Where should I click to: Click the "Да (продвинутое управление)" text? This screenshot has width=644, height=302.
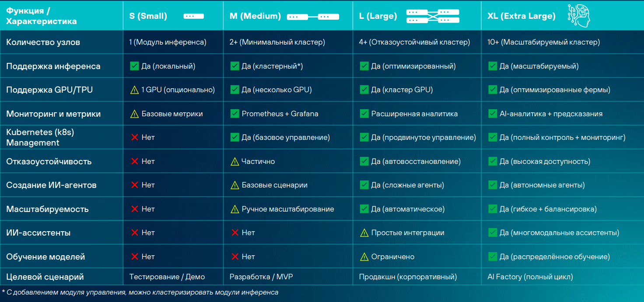[x=423, y=138]
